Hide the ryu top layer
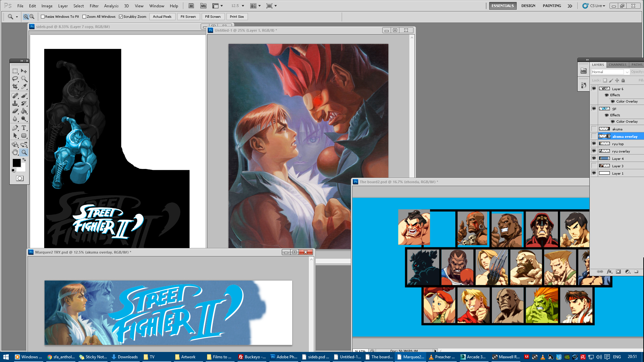 click(x=594, y=143)
